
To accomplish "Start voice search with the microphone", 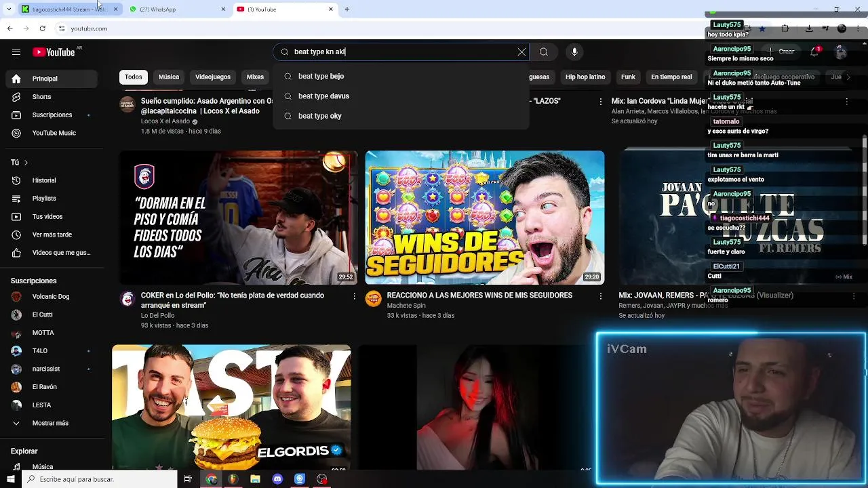I will 574,52.
